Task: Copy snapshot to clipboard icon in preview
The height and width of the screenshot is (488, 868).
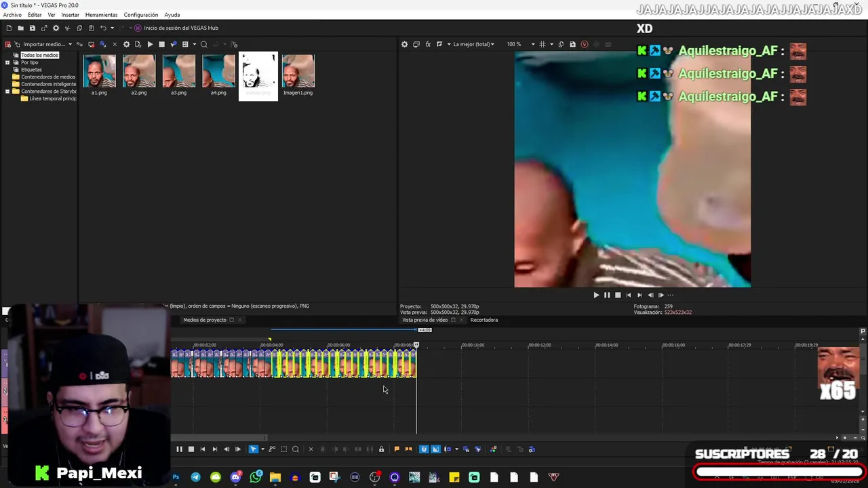Action: point(561,44)
